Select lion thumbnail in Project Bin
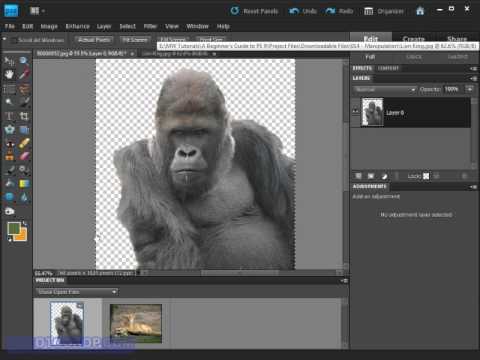The height and width of the screenshot is (360, 480). [136, 323]
